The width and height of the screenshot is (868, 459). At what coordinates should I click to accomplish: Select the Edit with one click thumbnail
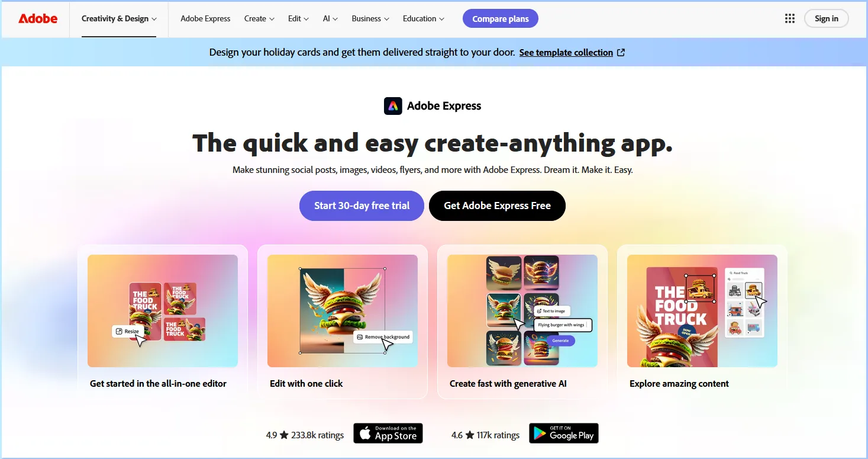click(343, 311)
